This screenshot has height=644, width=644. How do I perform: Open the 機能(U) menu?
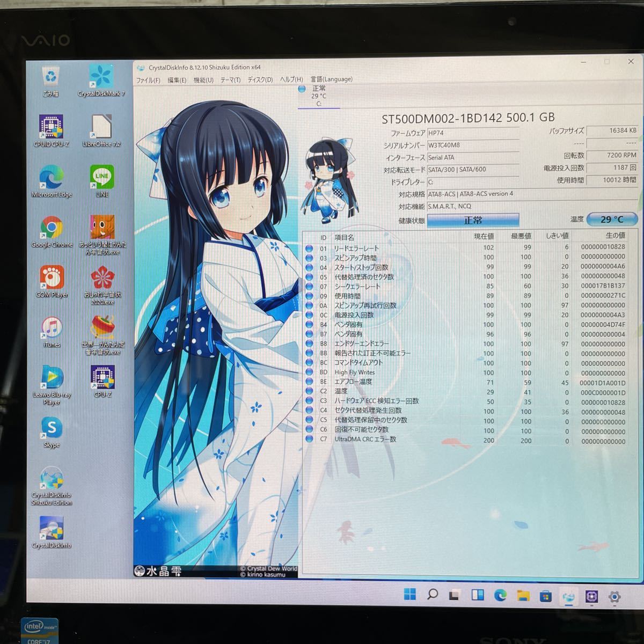coord(203,80)
